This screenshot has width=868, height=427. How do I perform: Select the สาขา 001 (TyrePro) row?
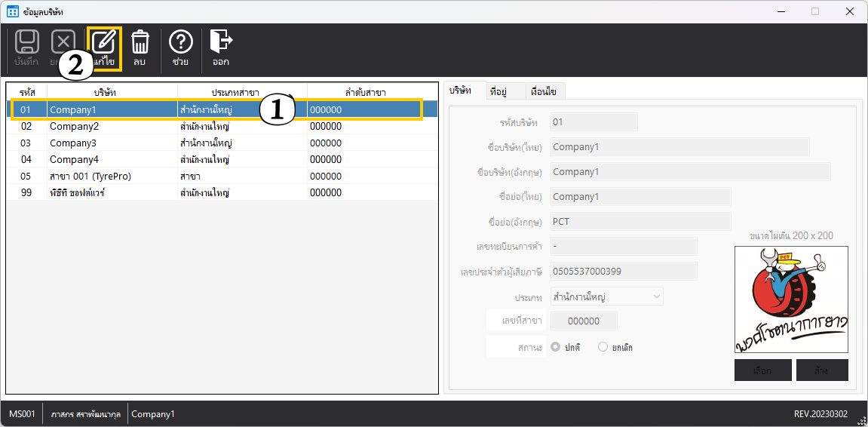90,177
